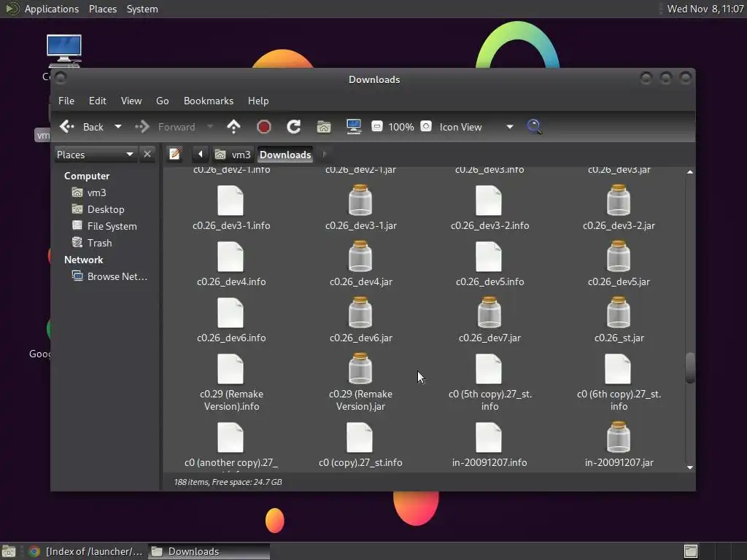Select c0.29 (Remake Version).info file icon
This screenshot has height=560, width=747.
pos(231,369)
